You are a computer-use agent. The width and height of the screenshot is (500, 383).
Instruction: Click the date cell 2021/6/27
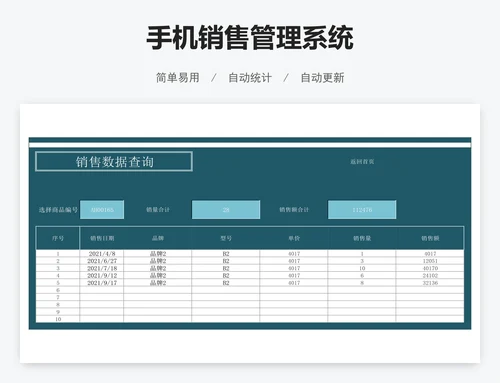coord(102,261)
